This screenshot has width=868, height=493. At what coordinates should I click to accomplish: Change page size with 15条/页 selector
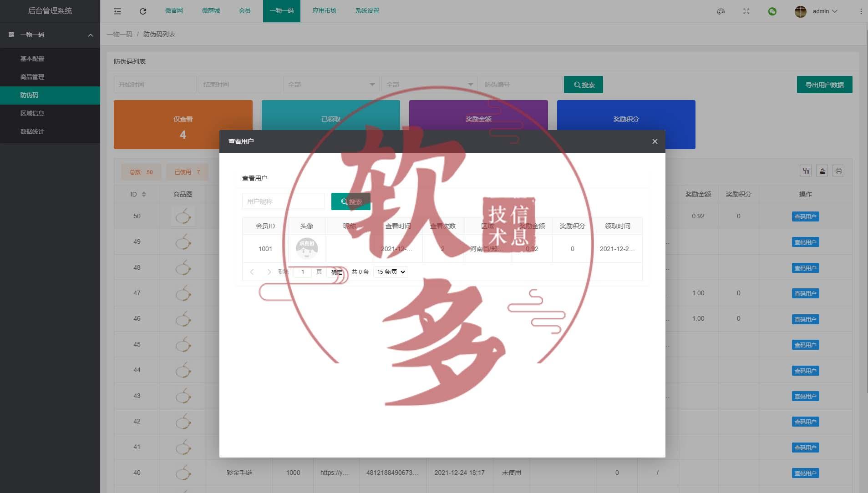(x=390, y=272)
